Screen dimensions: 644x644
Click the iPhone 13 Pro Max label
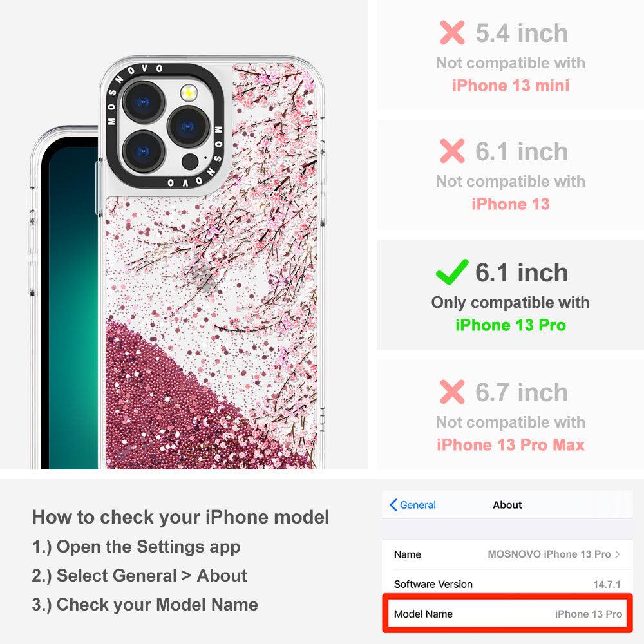(x=511, y=445)
